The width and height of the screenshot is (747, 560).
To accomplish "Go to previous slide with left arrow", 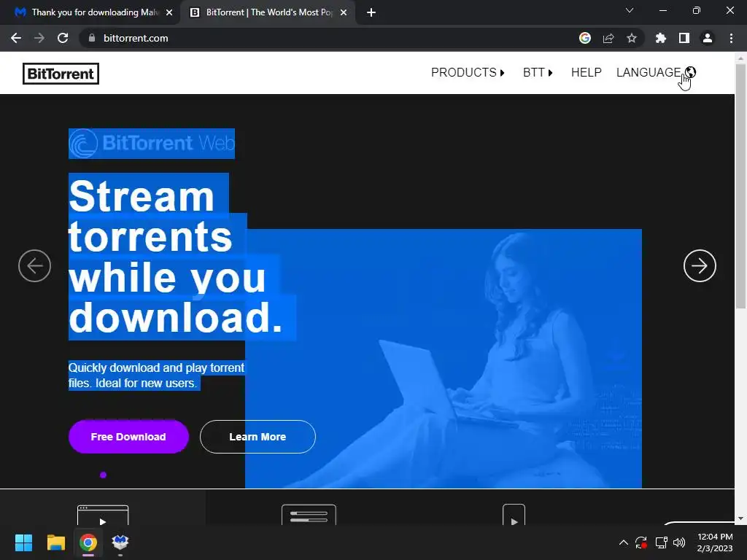I will (x=35, y=265).
